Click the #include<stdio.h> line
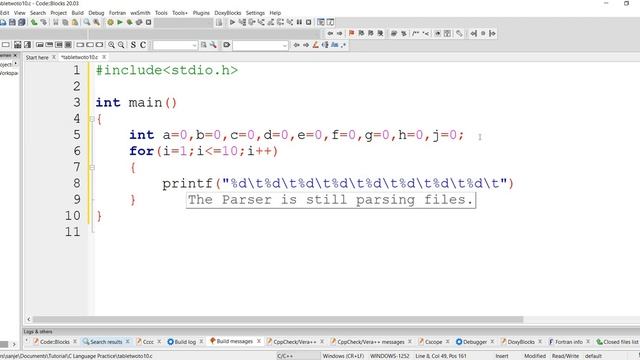This screenshot has width=640, height=360. point(167,70)
